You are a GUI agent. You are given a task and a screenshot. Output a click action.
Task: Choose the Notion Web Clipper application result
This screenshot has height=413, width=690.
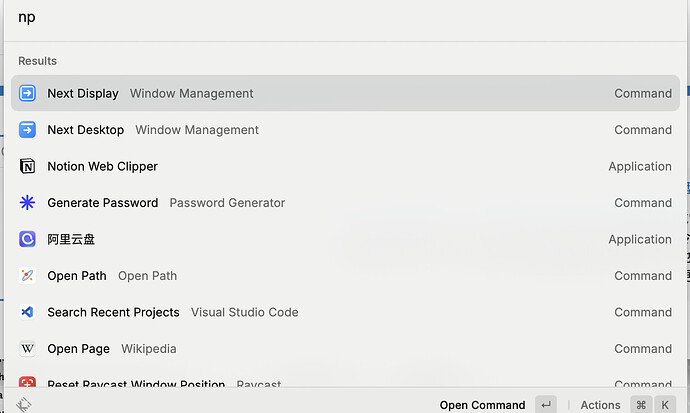pos(345,166)
